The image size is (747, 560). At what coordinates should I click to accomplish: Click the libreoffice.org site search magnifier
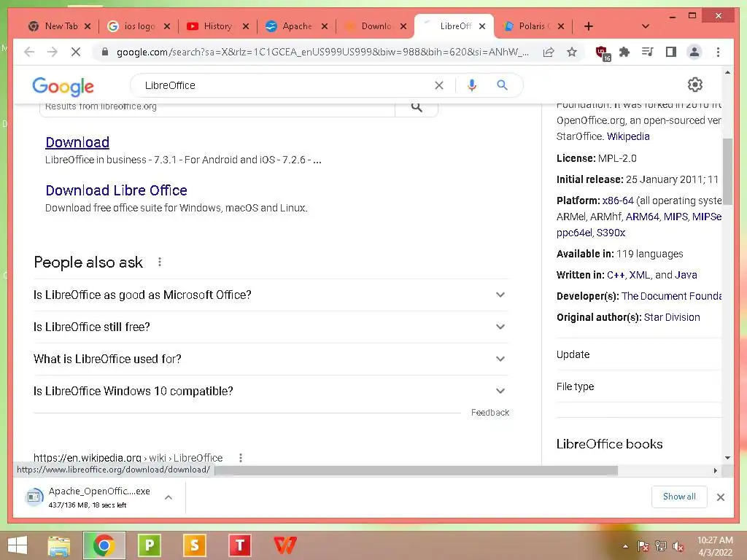pos(417,108)
